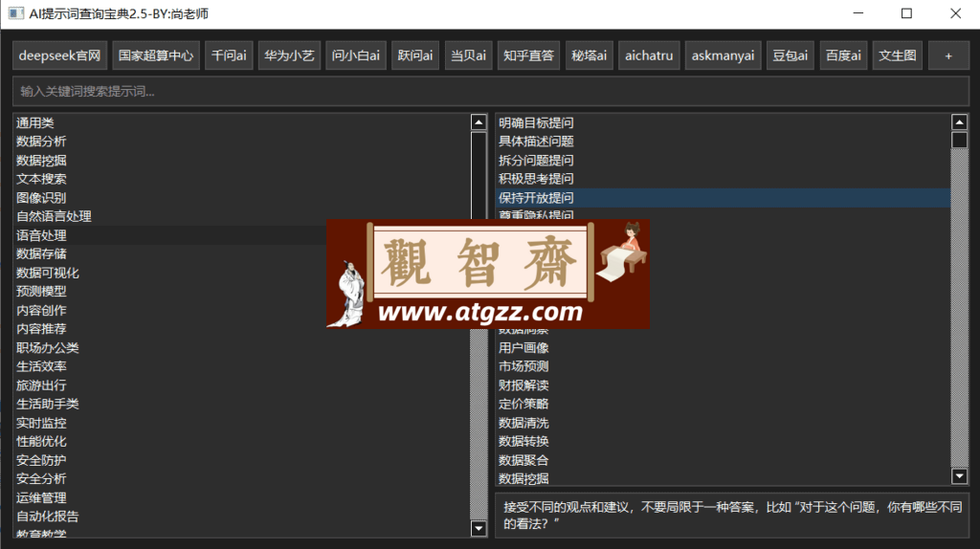Select the 安全防护 category
The image size is (980, 549).
click(241, 460)
